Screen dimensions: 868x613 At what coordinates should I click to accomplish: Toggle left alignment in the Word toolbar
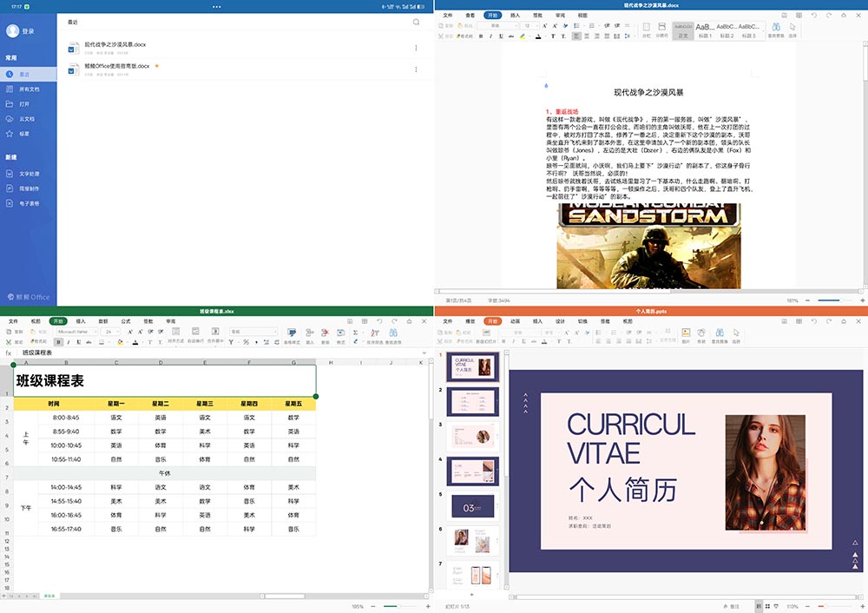pos(576,36)
